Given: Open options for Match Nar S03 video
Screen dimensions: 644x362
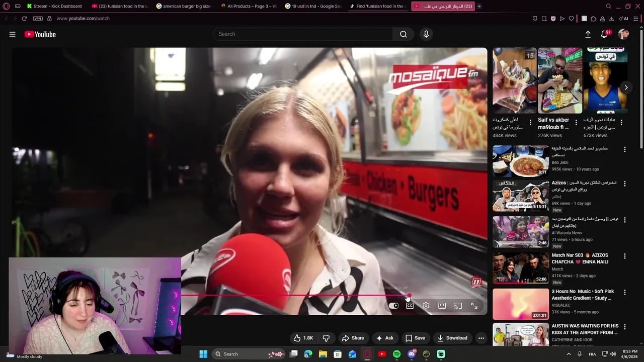Looking at the screenshot, I should 625,256.
